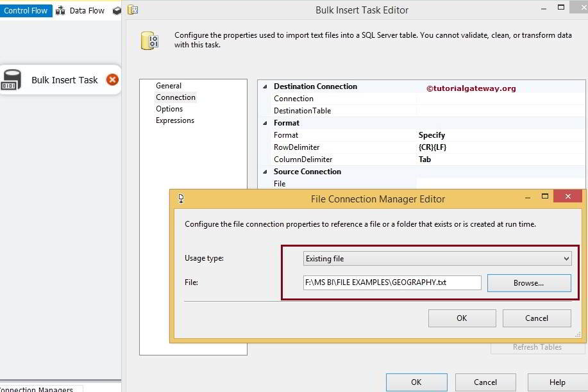Maximize the File Connection Manager Editor dialog

click(x=545, y=197)
